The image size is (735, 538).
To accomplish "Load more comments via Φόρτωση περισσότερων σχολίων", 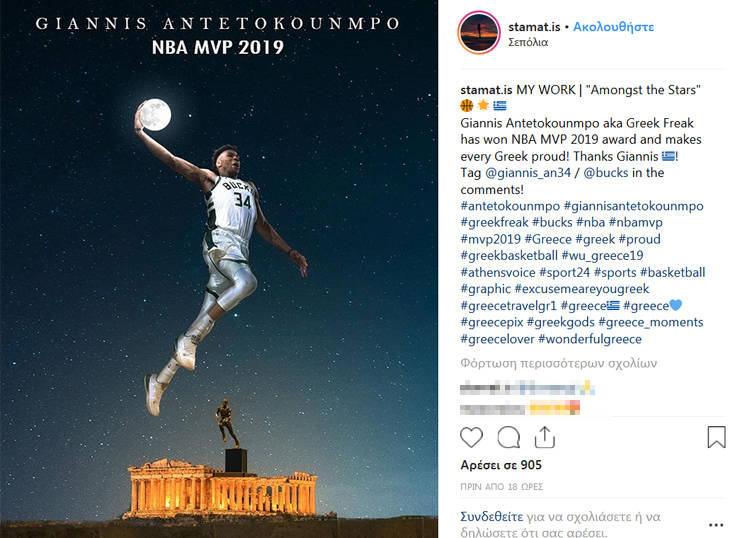I will [559, 363].
